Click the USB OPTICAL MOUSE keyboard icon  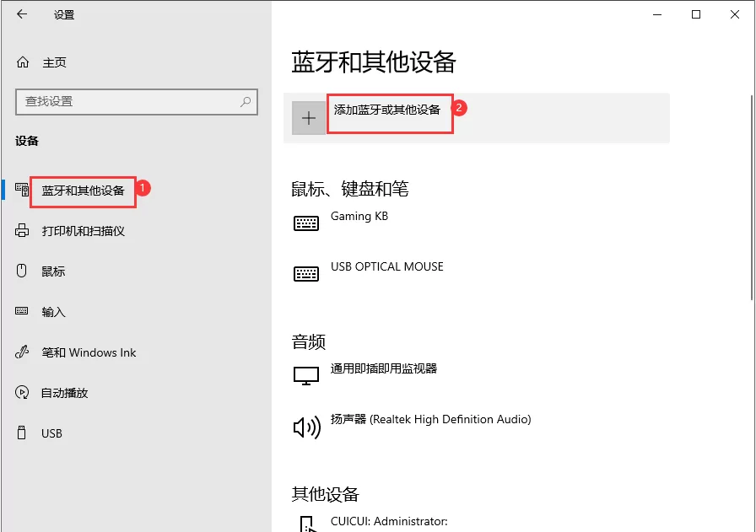coord(306,273)
